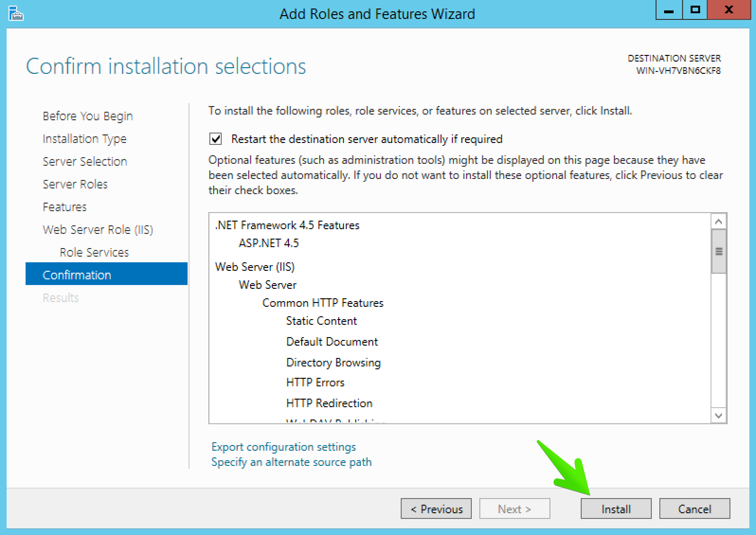Open Role Services sub-step
The image size is (756, 535).
[94, 252]
